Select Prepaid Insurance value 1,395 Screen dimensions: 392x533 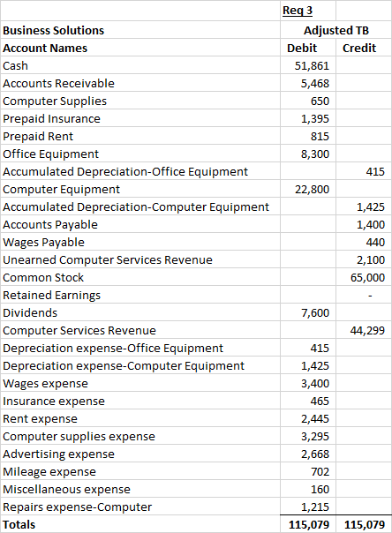(x=315, y=118)
